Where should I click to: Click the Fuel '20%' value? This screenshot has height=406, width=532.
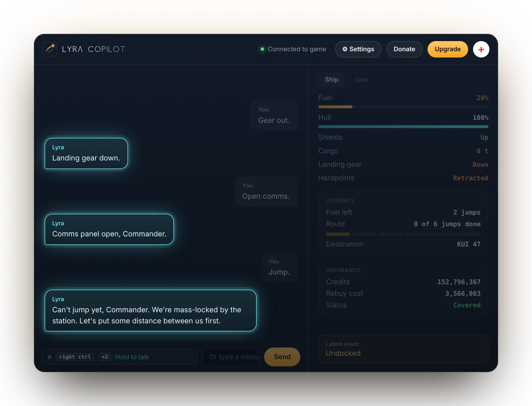click(482, 98)
